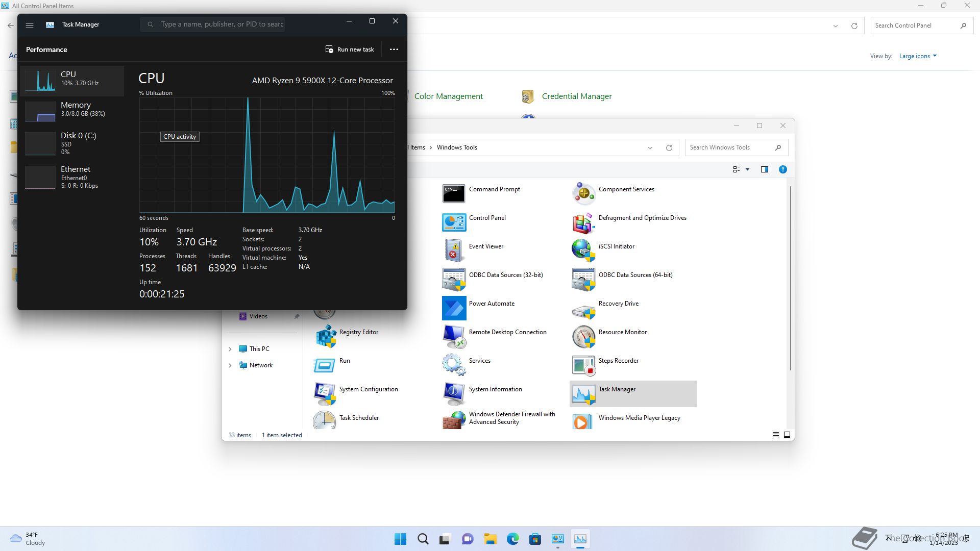Go back in the Control Panel window
980x551 pixels.
tap(11, 25)
